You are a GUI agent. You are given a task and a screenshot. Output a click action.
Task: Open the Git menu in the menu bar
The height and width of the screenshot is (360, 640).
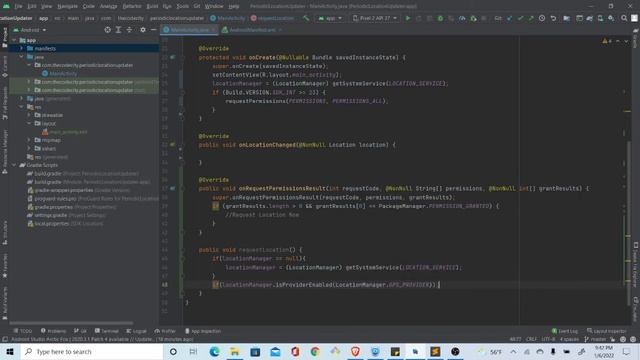[x=197, y=7]
